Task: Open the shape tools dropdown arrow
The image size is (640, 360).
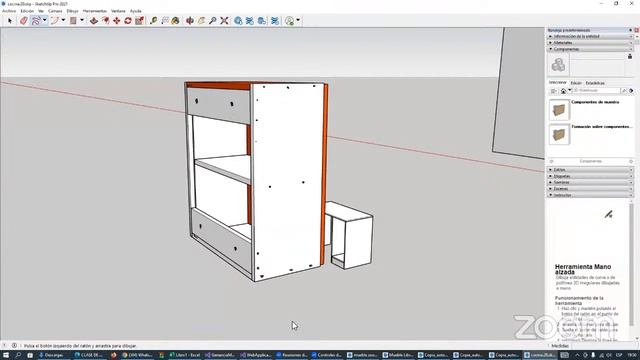Action: click(82, 20)
